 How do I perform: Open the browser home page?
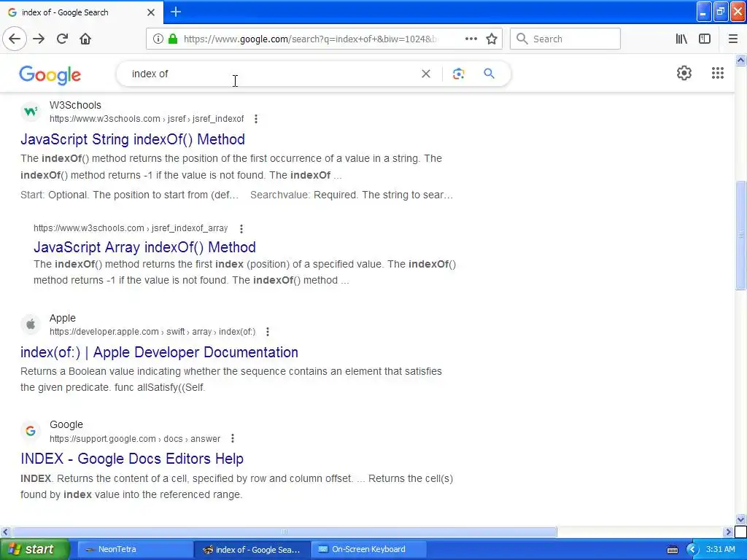tap(85, 39)
